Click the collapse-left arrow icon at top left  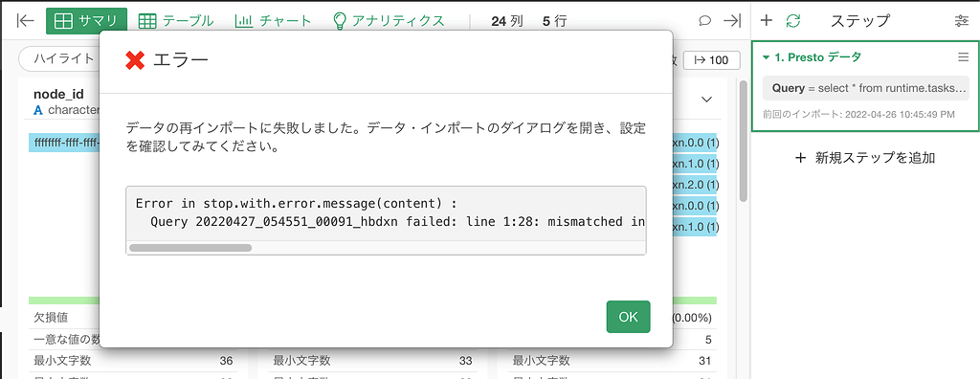pos(25,21)
